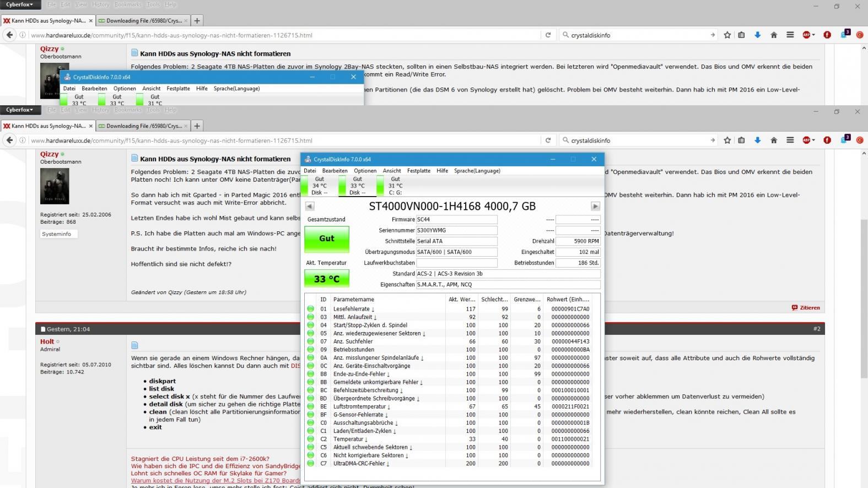Click status circle for Anz. Suchfehler row

tap(311, 341)
